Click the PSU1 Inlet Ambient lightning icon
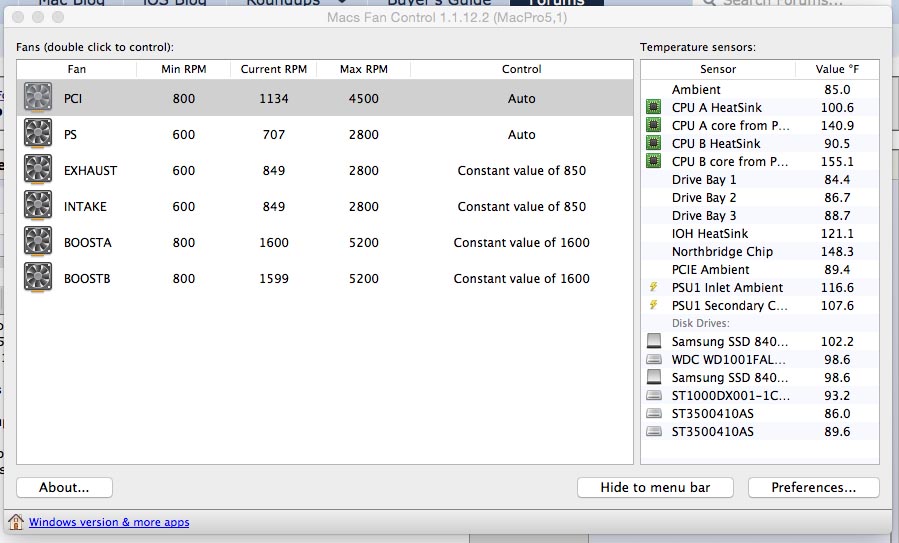The height and width of the screenshot is (543, 899). tap(653, 287)
